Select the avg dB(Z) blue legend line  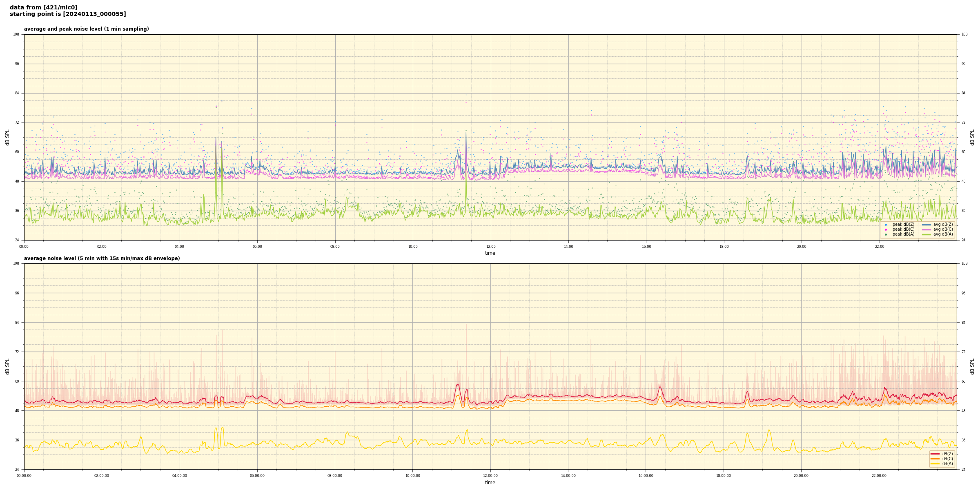(926, 225)
